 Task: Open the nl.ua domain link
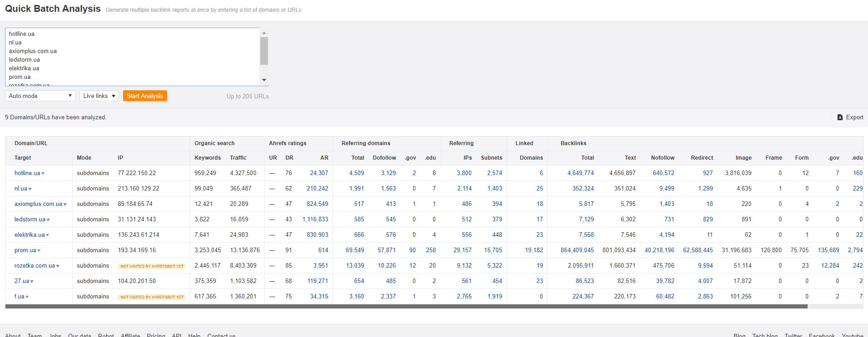pos(20,189)
